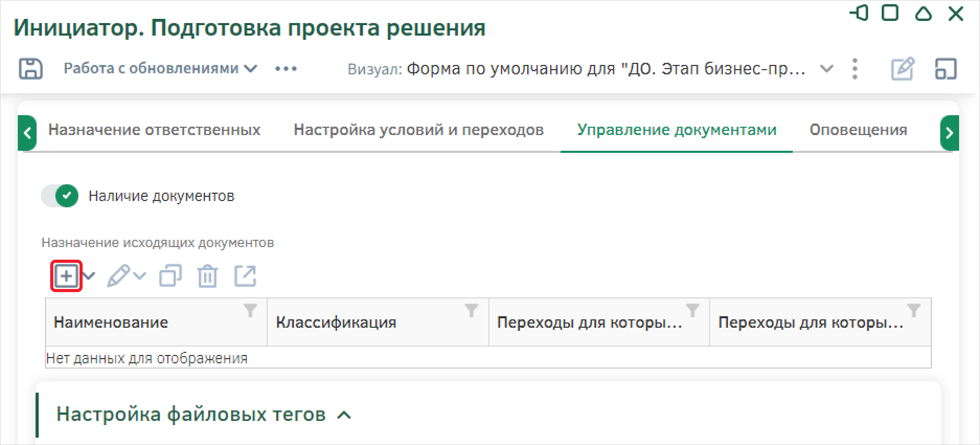Click filter icon of last Переходы column
Viewport: 980px width, 445px height.
coord(914,310)
